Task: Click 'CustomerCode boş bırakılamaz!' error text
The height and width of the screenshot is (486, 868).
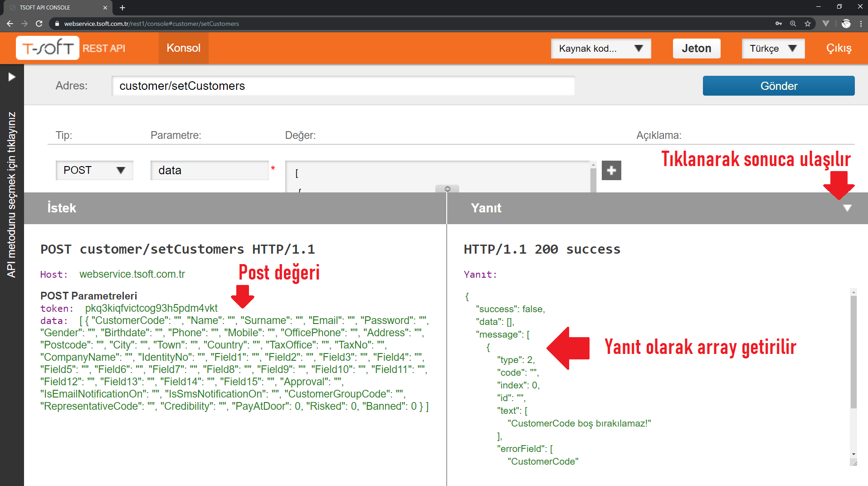Action: (579, 423)
